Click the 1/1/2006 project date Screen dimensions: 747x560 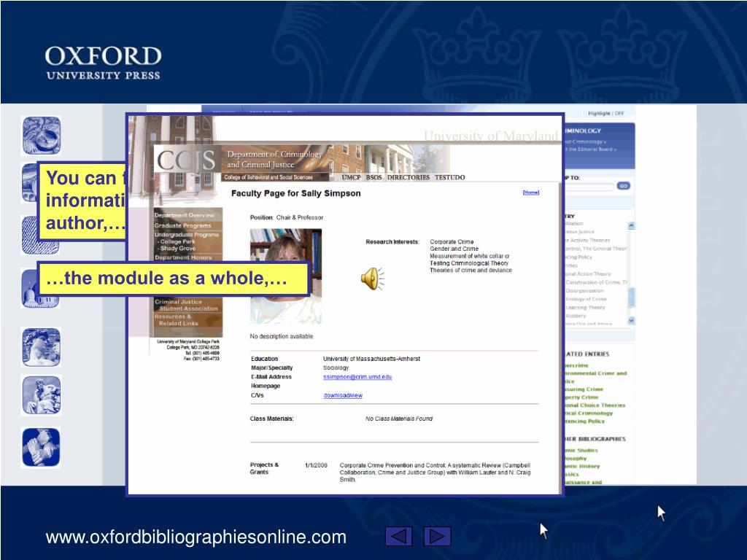(316, 465)
